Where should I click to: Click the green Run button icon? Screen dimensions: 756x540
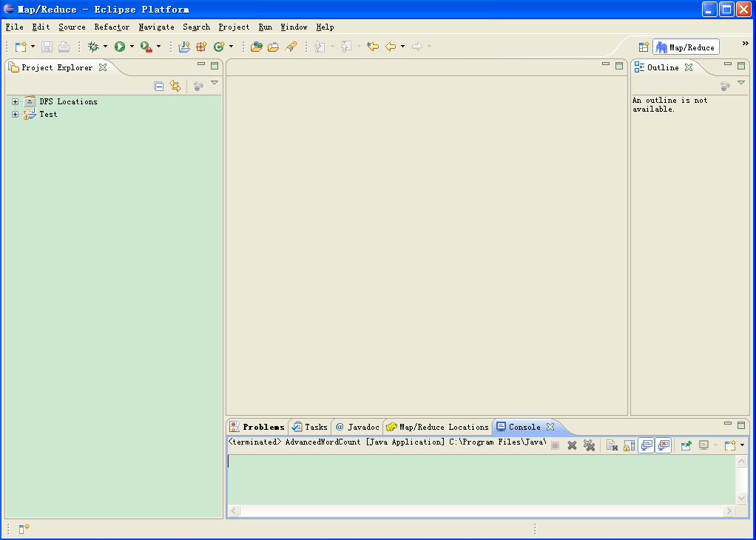(x=120, y=47)
